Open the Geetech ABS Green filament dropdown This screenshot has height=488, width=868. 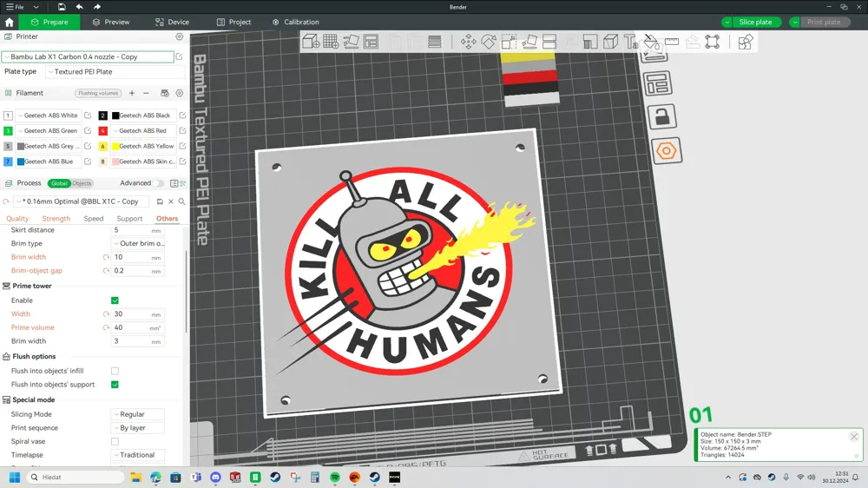point(48,131)
